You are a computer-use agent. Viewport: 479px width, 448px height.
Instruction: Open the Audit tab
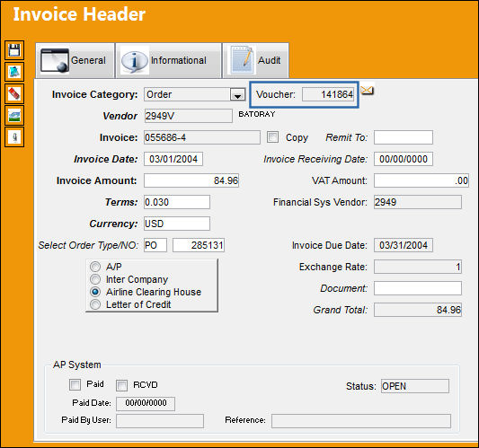pos(256,60)
